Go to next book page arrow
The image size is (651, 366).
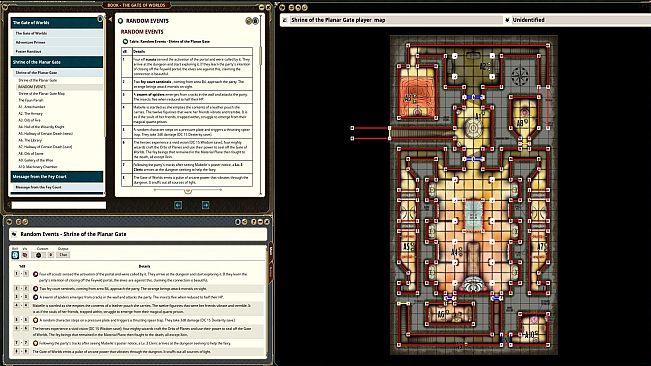[x=206, y=205]
